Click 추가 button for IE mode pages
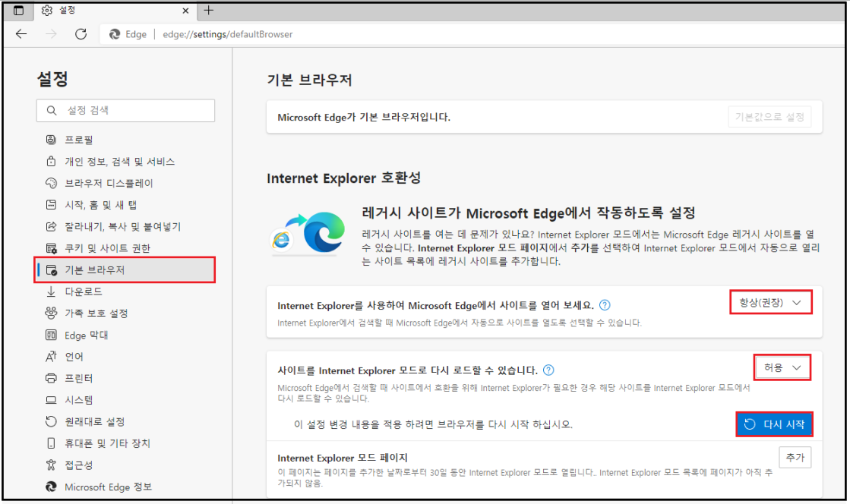Image resolution: width=850 pixels, height=504 pixels. 795,458
